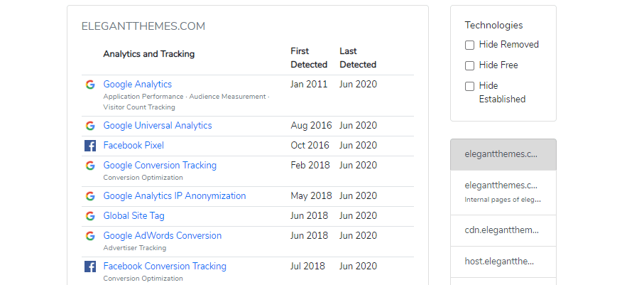Click the Facebook icon beside Facebook Pixel
644x285 pixels.
pos(90,146)
